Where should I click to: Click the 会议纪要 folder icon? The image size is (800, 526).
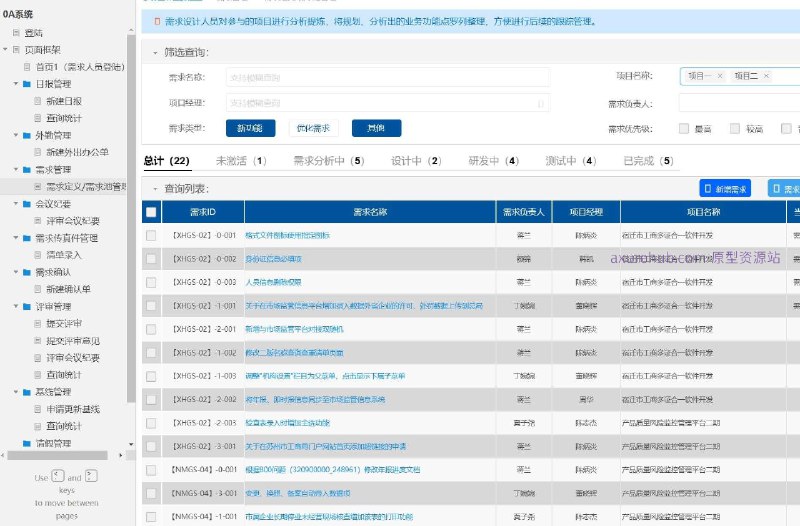(27, 204)
